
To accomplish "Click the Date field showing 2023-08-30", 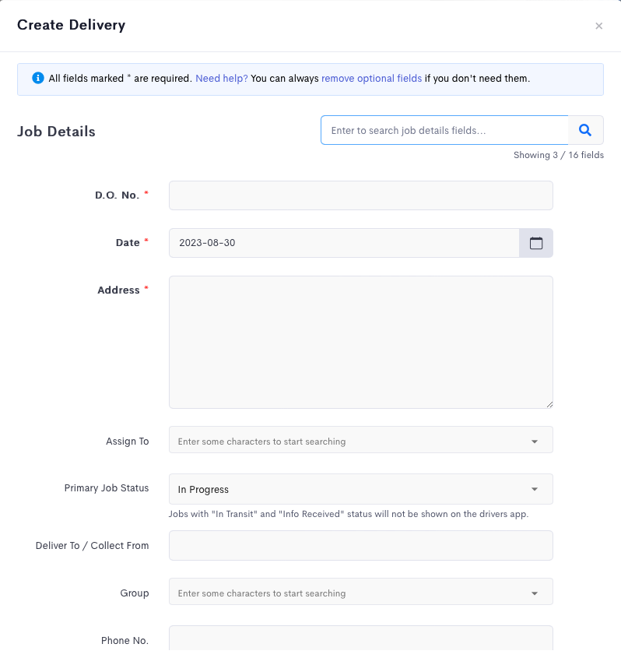I will click(x=344, y=243).
